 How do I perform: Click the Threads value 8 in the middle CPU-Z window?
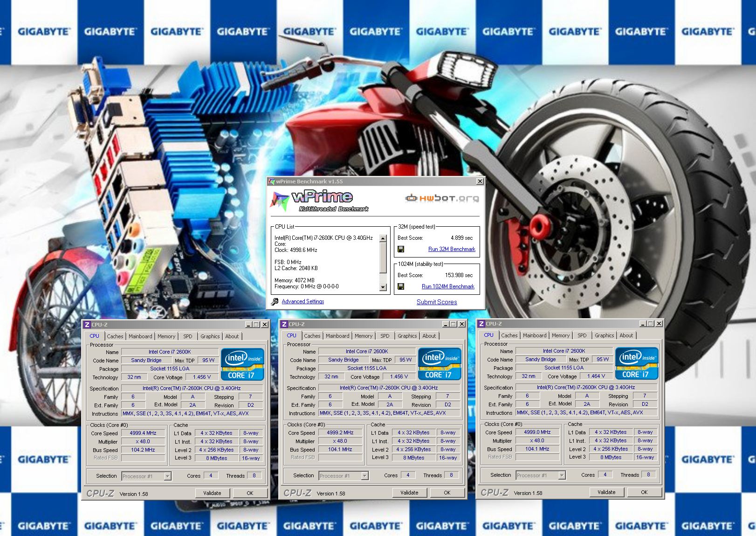(x=451, y=475)
